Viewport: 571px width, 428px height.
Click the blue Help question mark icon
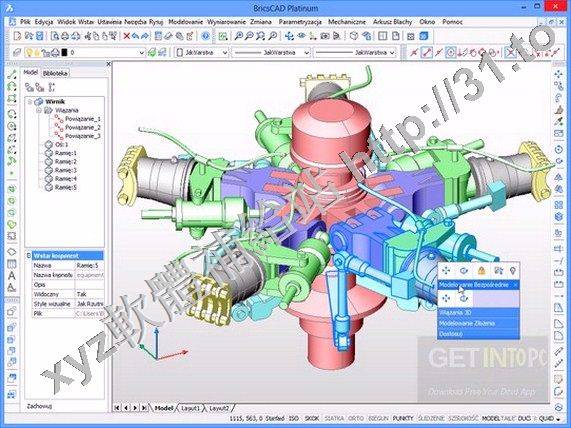(206, 36)
